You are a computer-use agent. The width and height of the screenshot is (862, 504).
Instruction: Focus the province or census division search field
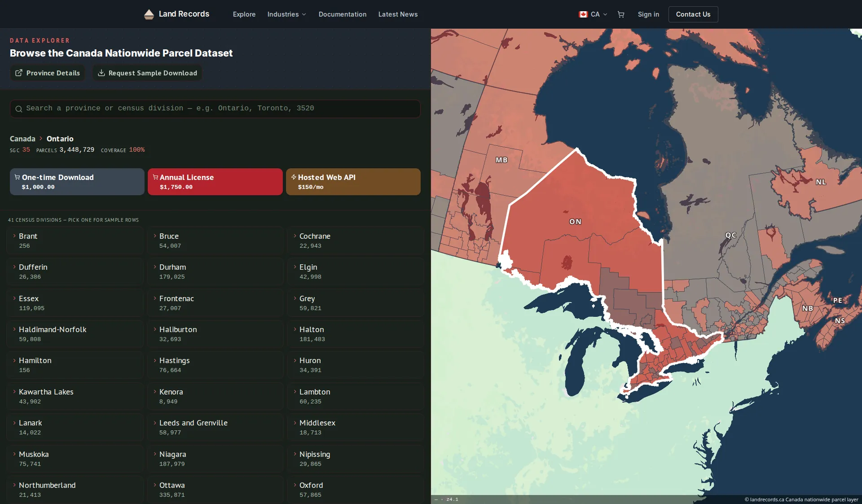click(x=215, y=109)
